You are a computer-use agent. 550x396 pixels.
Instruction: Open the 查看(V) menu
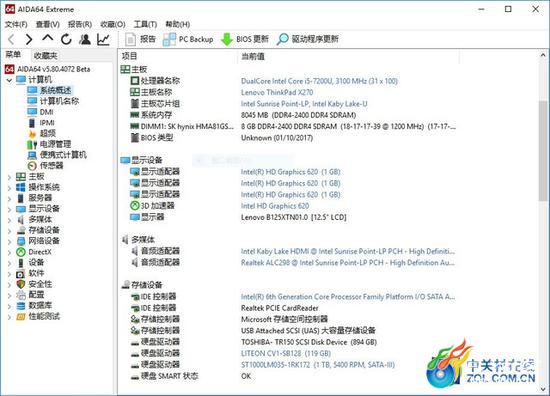pos(48,24)
